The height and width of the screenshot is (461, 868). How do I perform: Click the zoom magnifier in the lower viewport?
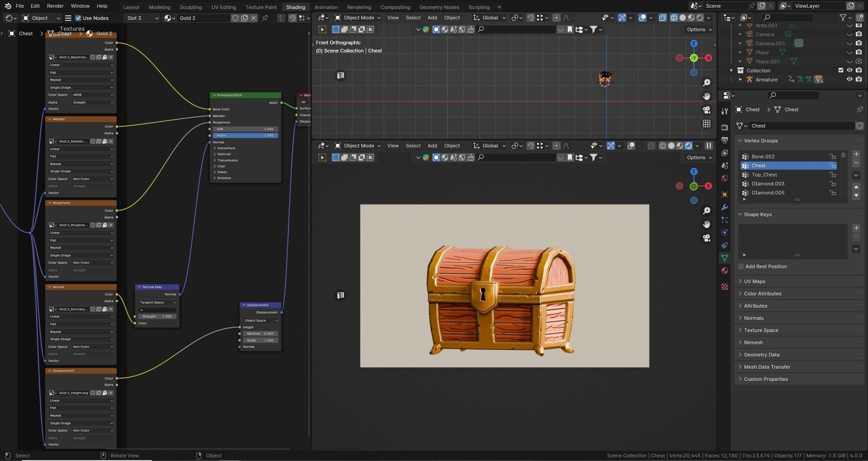click(707, 211)
